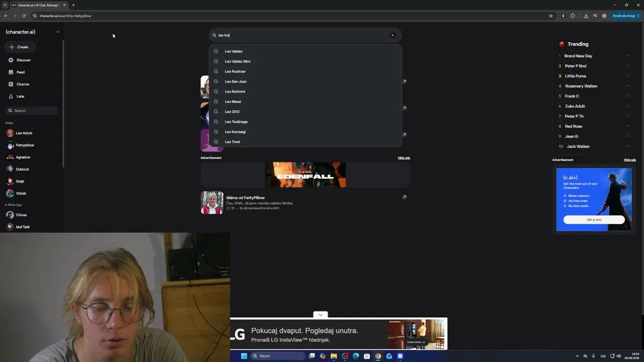Open the Edenfall advertisement banner
This screenshot has height=362, width=644.
coord(305,174)
